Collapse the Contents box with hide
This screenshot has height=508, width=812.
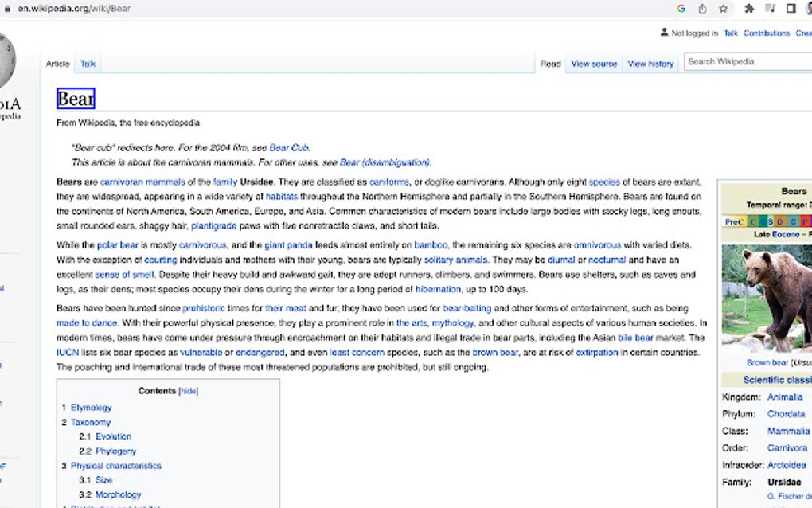189,391
